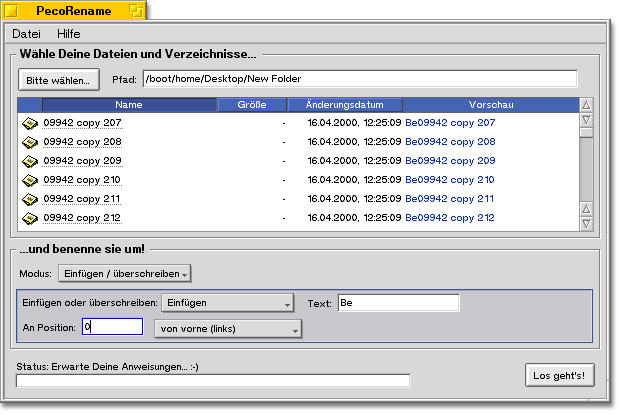Click preview text Be09942 copy 211
The image size is (621, 415).
[x=450, y=199]
